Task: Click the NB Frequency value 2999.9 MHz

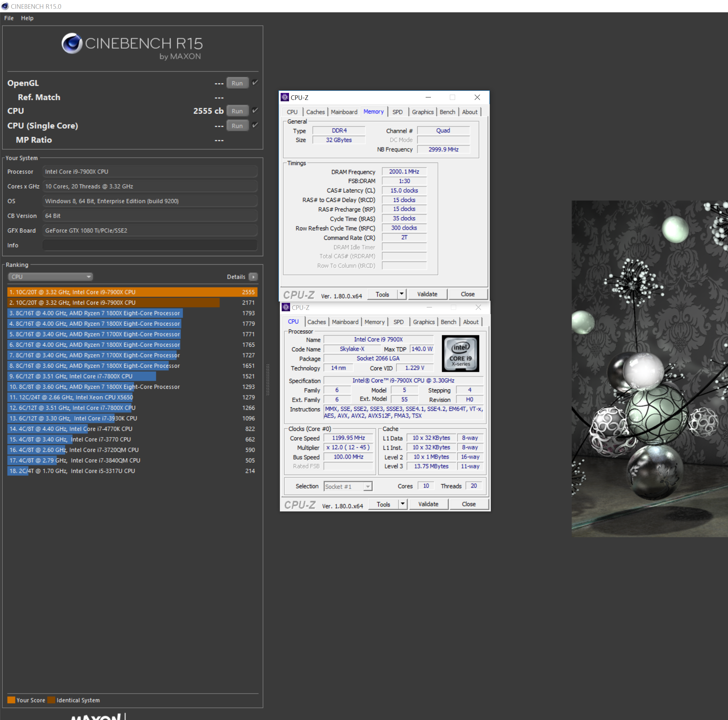Action: coord(444,149)
